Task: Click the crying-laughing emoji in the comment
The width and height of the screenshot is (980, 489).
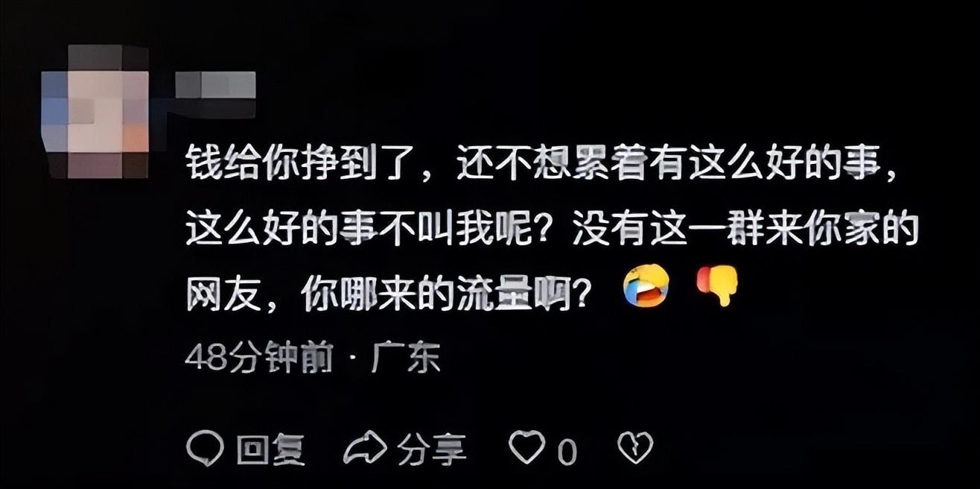Action: (x=646, y=286)
